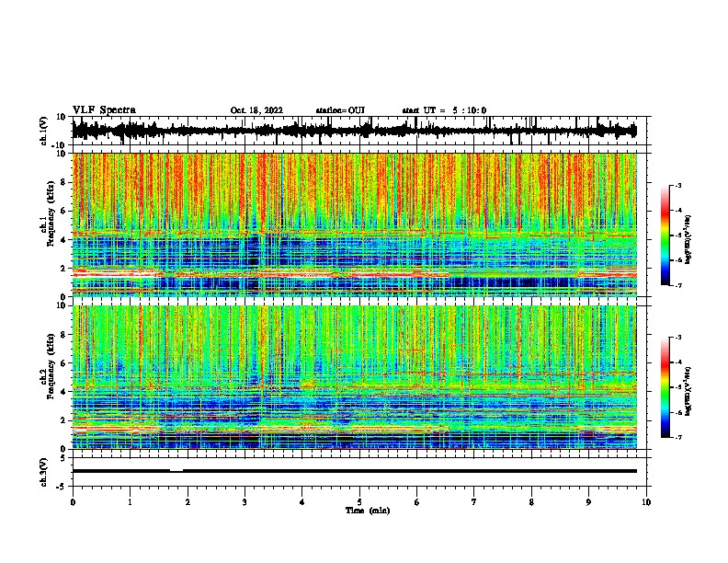728x563 pixels.
Task: Click the 'start UT = 5:10:0' label
Action: coord(444,110)
